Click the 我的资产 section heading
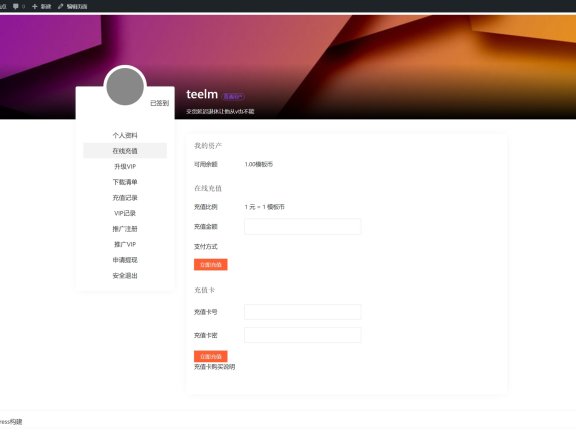Viewport: 576px width, 432px height. [208, 146]
